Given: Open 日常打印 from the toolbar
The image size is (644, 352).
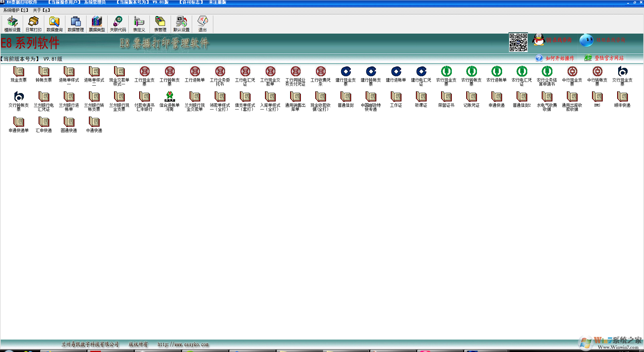Looking at the screenshot, I should pos(34,24).
